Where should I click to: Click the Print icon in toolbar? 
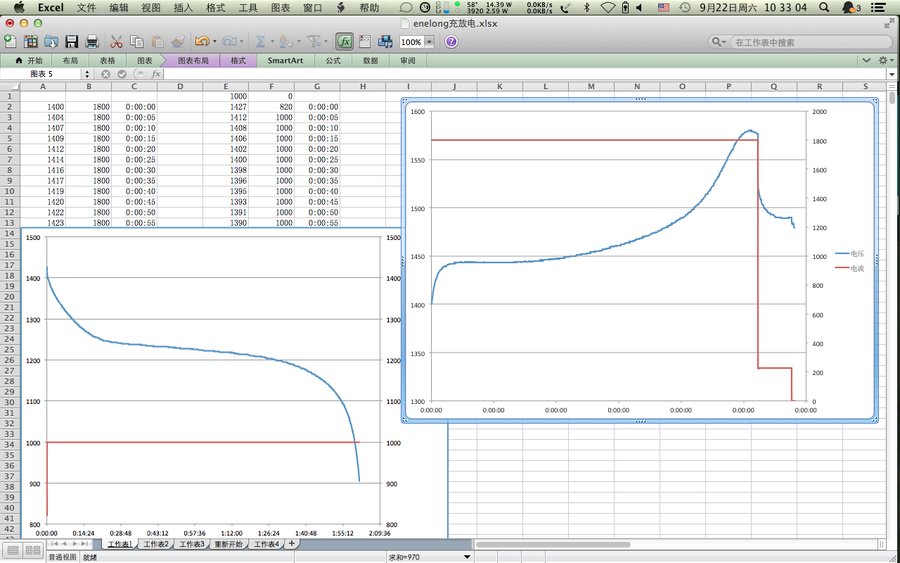pos(92,42)
